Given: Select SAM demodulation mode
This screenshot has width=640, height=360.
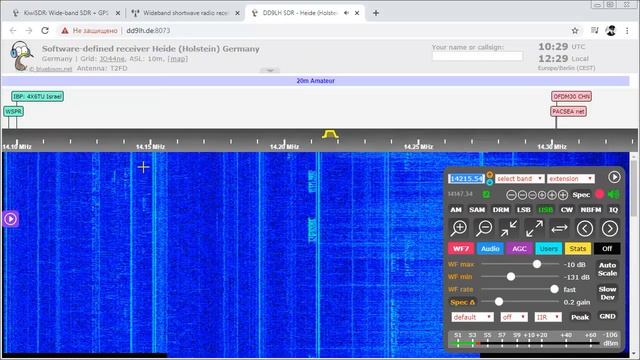Looking at the screenshot, I should pyautogui.click(x=477, y=210).
